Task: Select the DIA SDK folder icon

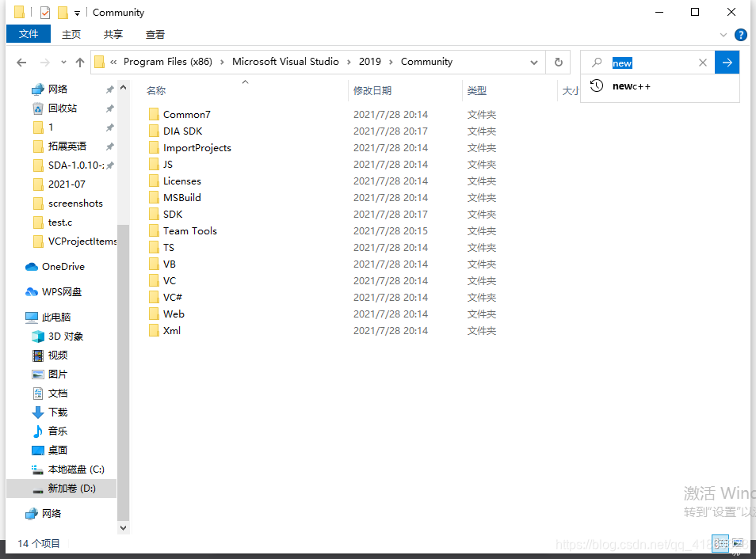Action: (154, 131)
